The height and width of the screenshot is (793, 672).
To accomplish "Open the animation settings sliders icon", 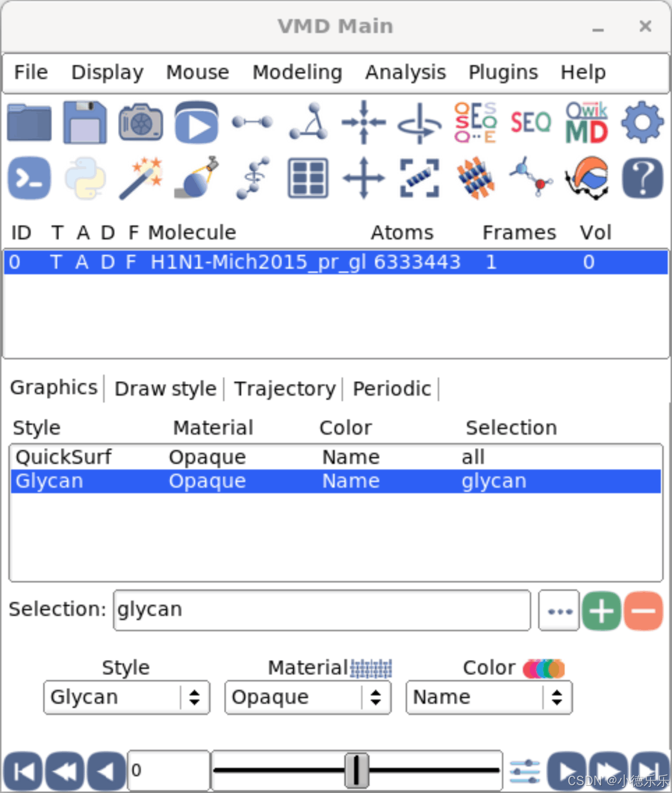I will pyautogui.click(x=525, y=771).
